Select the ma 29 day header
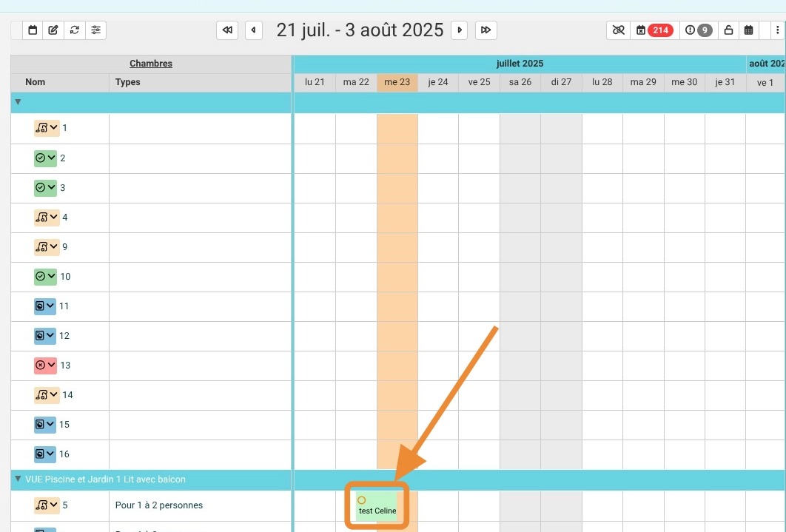Screen dimensions: 786x532 coord(643,82)
